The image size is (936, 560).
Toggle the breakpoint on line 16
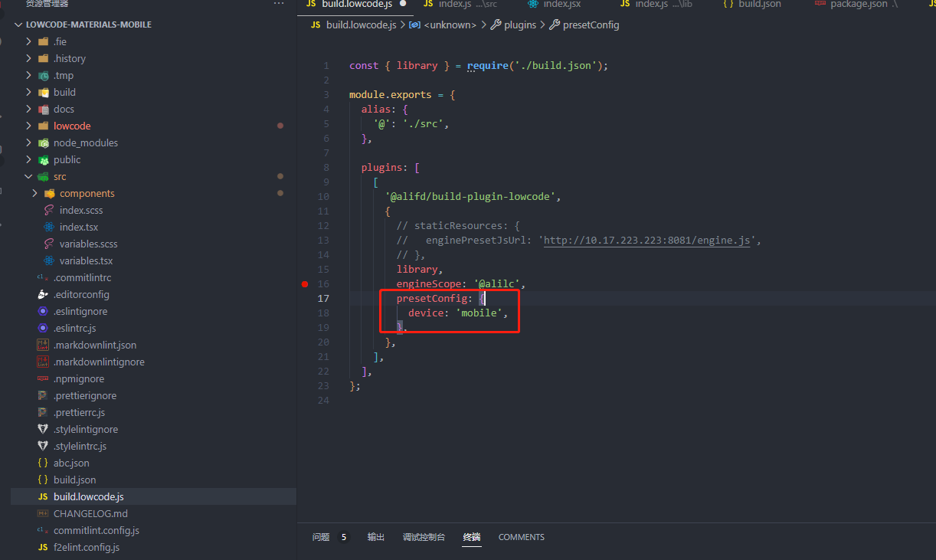[x=305, y=283]
